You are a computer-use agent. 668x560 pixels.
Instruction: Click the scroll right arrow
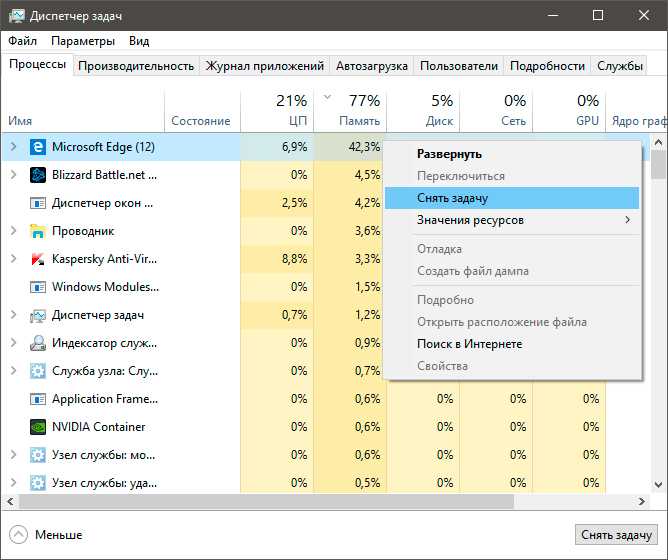point(642,502)
